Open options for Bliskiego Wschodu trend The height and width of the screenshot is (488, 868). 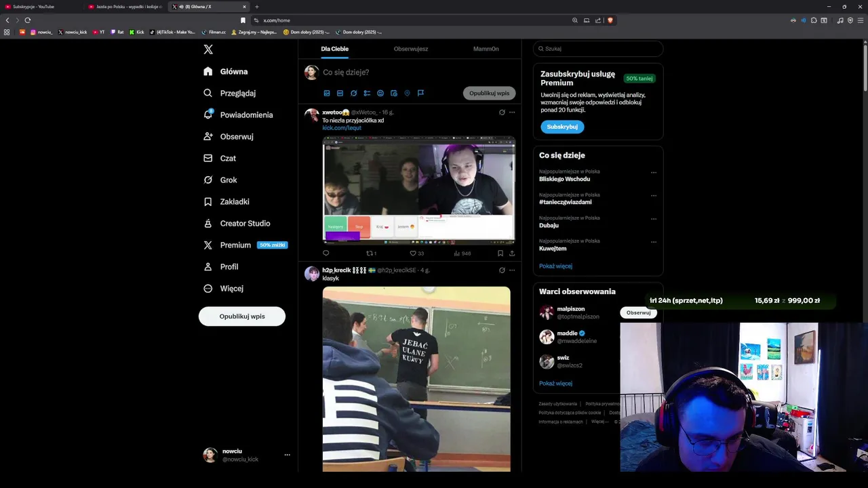(654, 172)
